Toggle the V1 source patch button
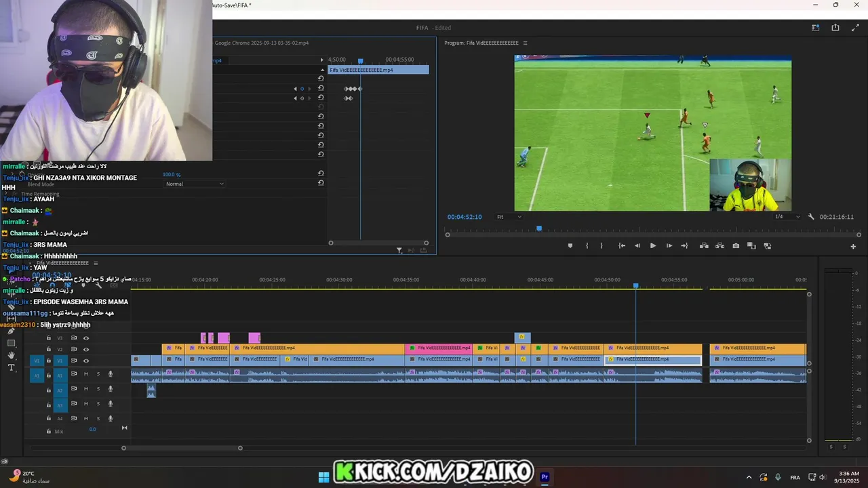The height and width of the screenshot is (488, 868). [37, 361]
